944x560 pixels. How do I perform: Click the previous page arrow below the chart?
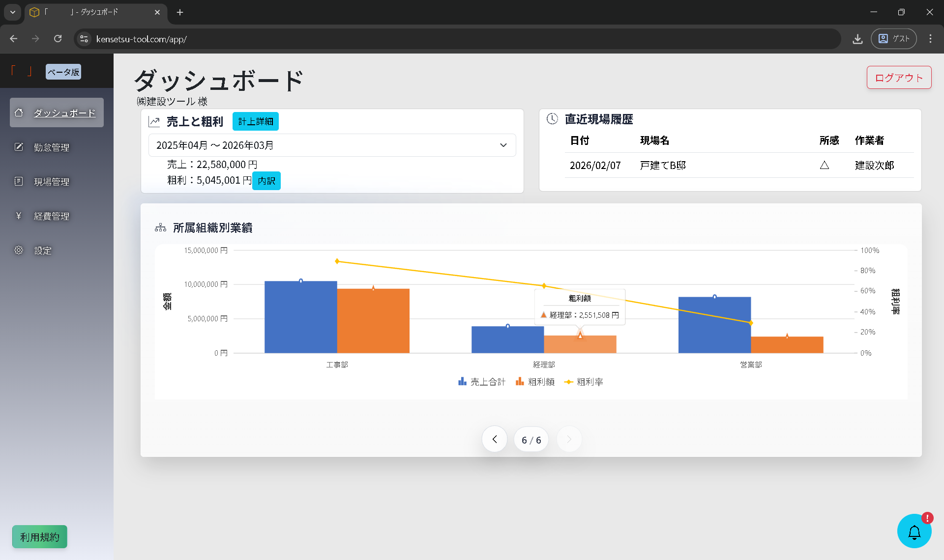coord(494,439)
